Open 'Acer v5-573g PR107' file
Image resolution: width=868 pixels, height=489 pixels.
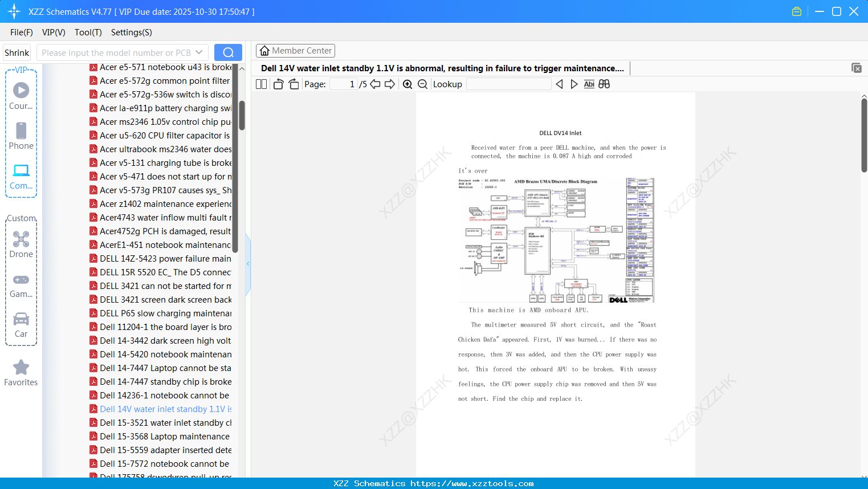click(x=161, y=190)
